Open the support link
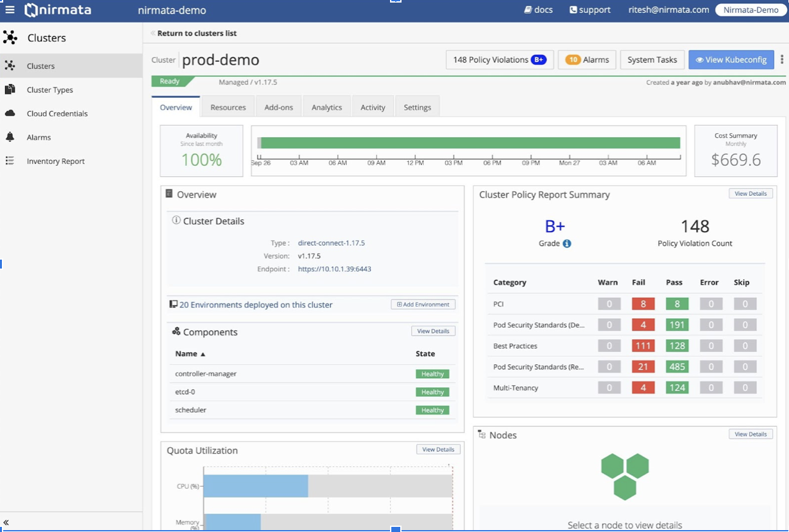789x532 pixels. click(x=590, y=10)
